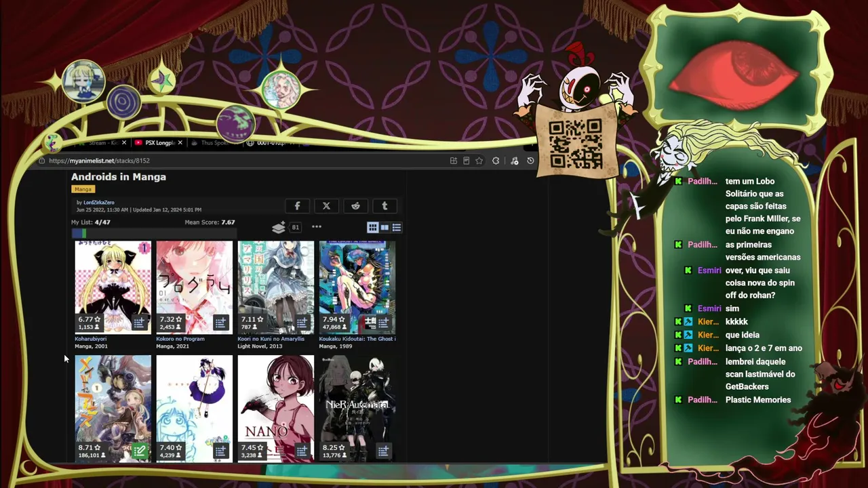Screen dimensions: 868x488
Task: Toggle the reader view icon
Action: tap(467, 161)
